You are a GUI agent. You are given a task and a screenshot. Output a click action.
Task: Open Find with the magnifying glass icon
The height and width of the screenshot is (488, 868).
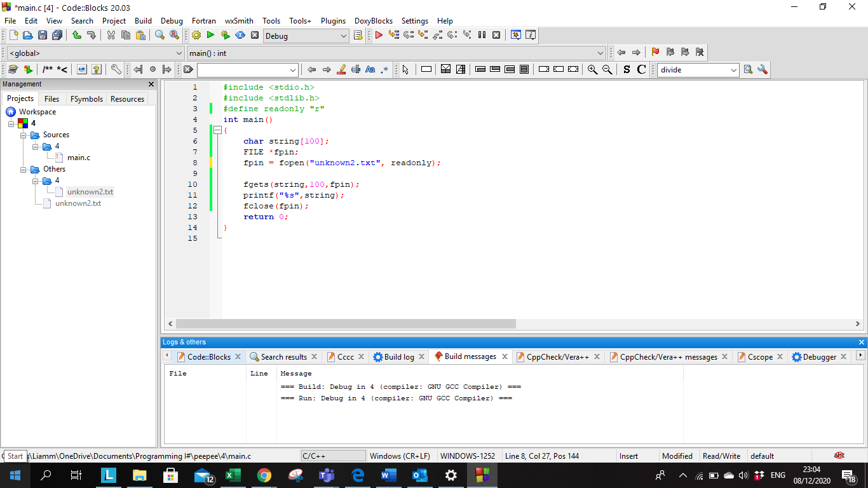click(160, 36)
